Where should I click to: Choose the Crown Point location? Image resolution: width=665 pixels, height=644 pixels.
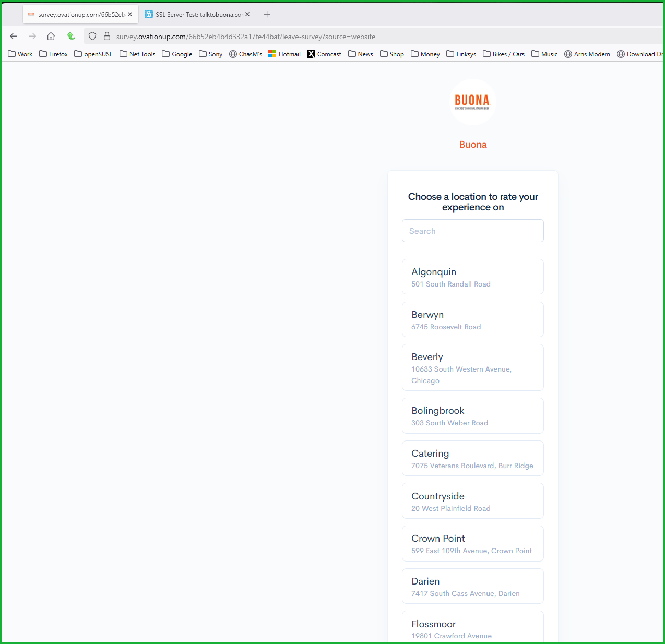pos(473,543)
